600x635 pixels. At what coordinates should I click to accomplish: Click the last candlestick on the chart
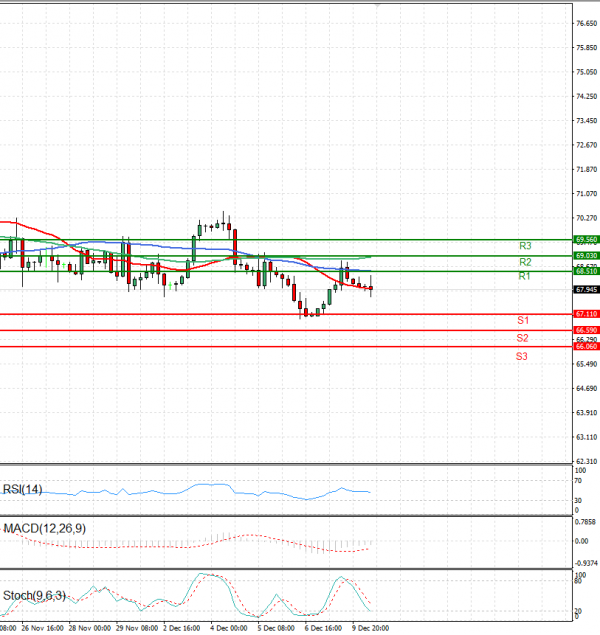click(x=370, y=288)
